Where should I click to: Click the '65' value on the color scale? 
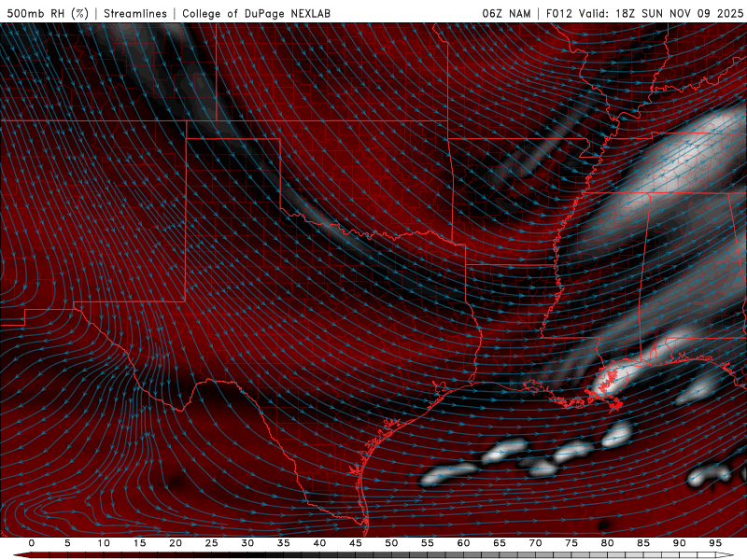click(500, 543)
